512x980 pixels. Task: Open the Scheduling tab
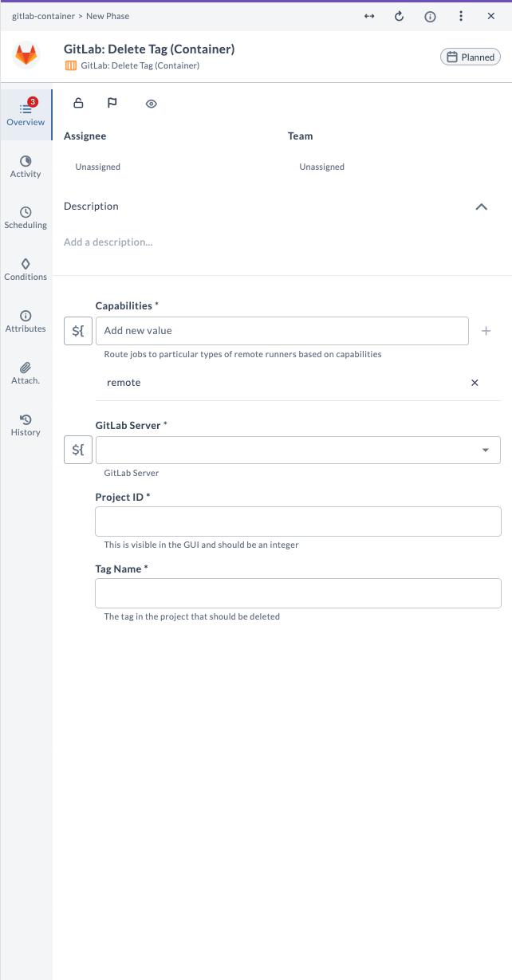26,218
